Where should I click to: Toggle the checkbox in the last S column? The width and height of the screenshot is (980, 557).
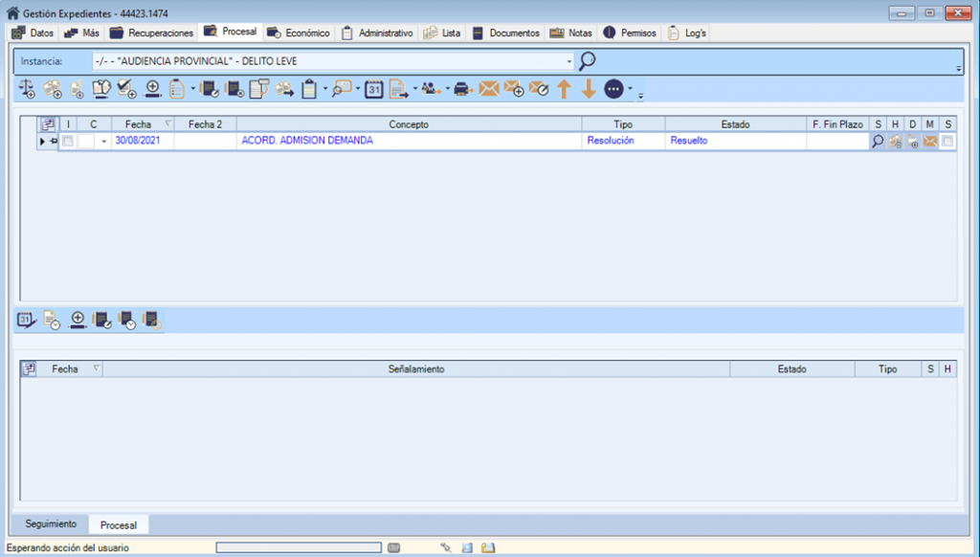click(x=947, y=141)
